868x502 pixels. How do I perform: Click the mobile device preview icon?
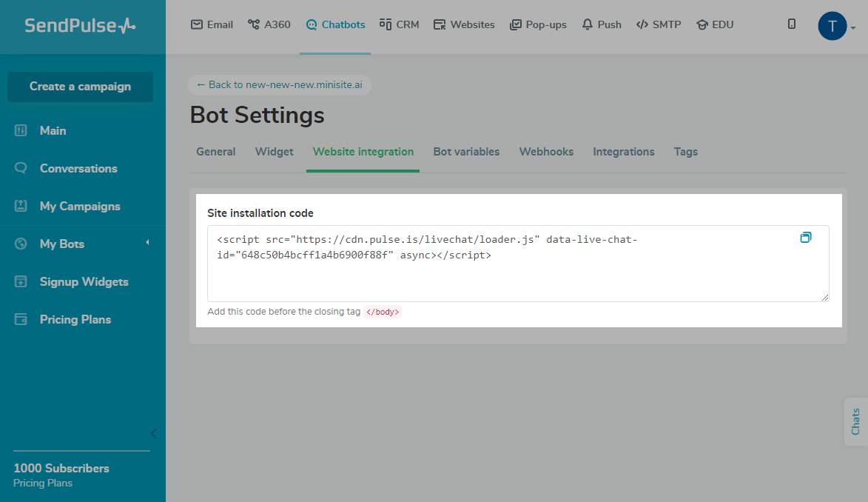pos(791,24)
